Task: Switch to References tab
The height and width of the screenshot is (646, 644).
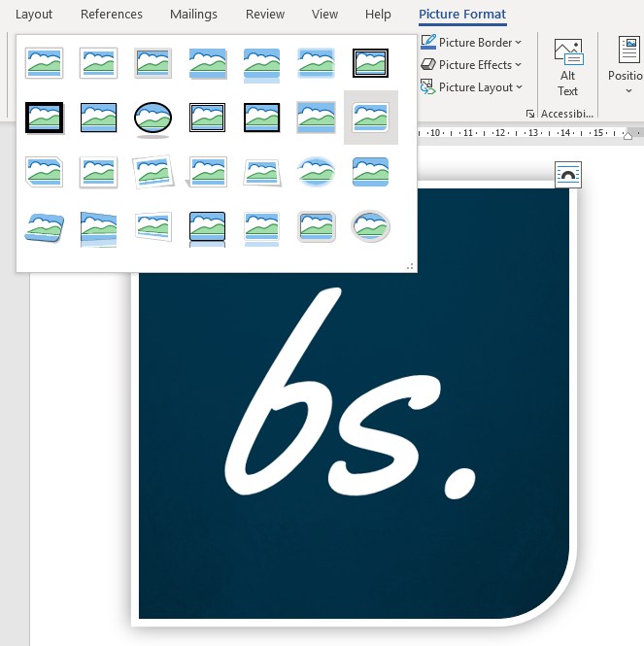Action: click(112, 14)
